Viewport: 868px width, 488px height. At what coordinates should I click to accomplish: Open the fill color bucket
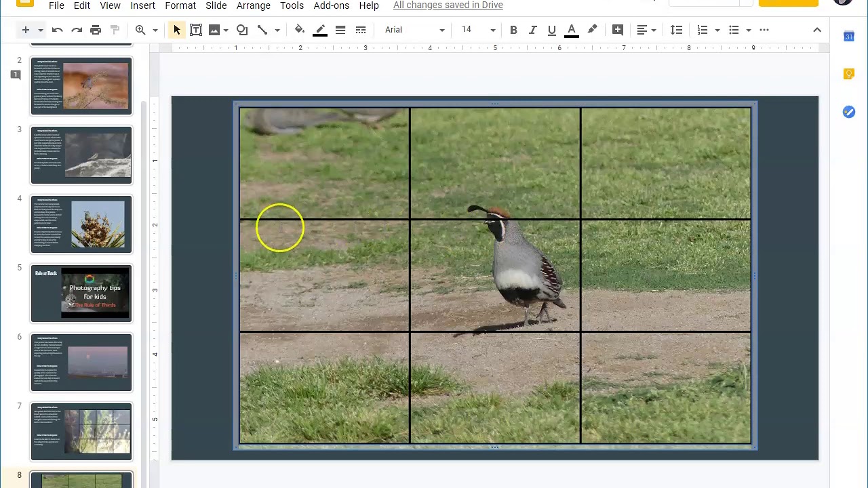pos(300,30)
